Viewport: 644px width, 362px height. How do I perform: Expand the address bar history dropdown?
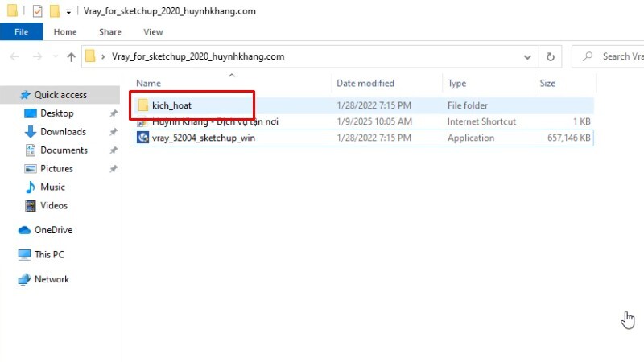527,56
